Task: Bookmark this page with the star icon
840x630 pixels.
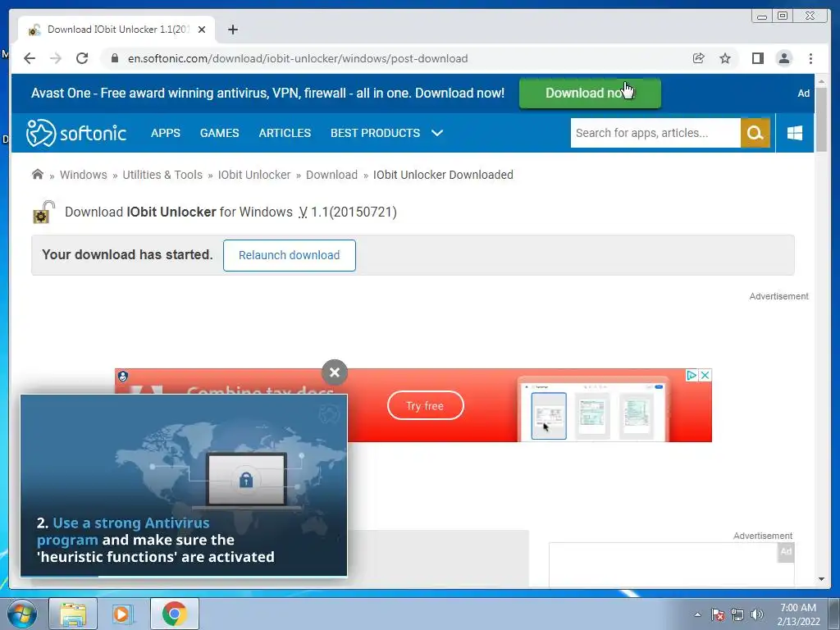Action: coord(725,58)
